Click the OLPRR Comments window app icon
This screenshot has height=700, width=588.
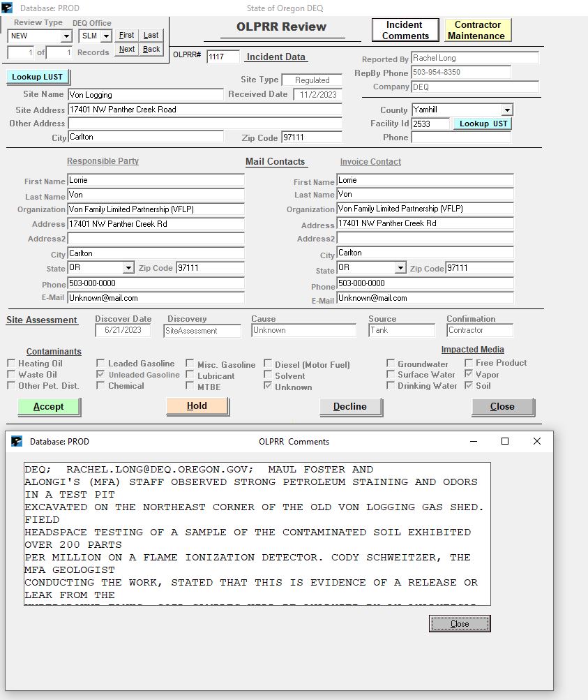(x=17, y=442)
